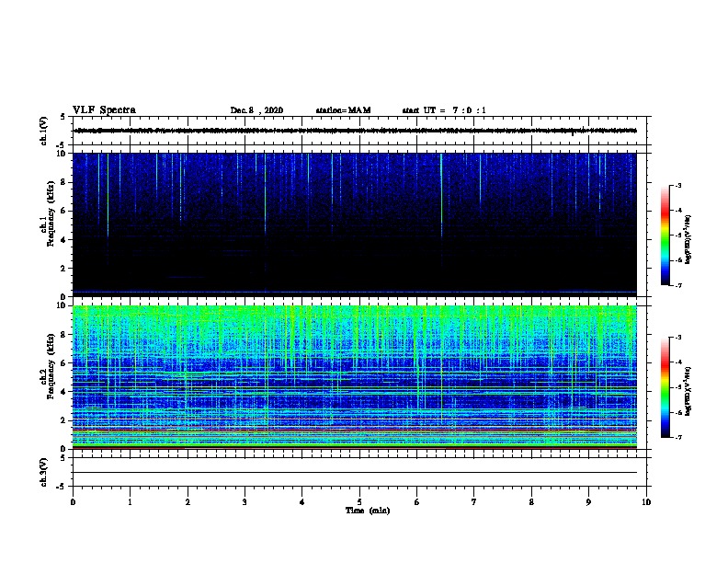
Task: Click the ch.2 frequency axis "10" tick label
Action: [x=63, y=305]
